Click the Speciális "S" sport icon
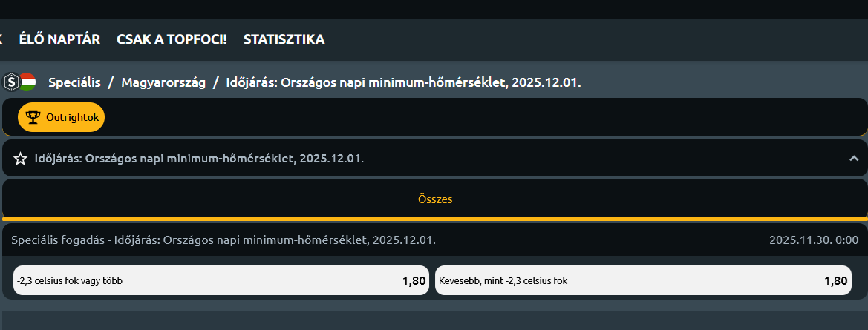 pyautogui.click(x=10, y=82)
